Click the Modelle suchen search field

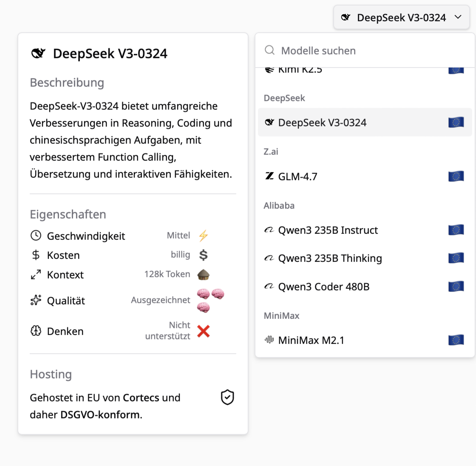[x=319, y=50]
